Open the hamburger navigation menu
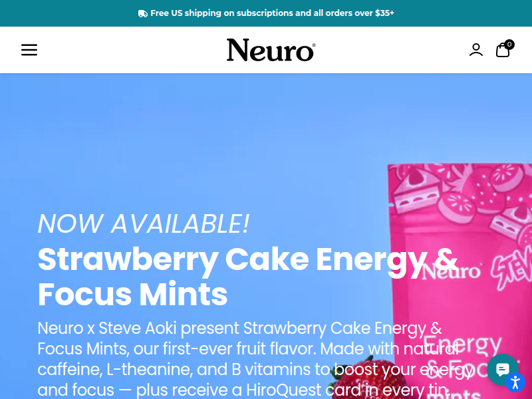 click(x=29, y=50)
